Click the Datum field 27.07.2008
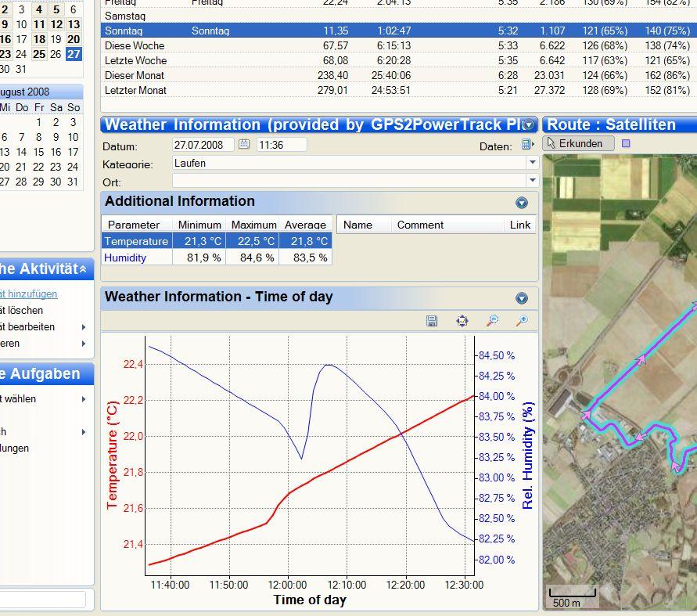The height and width of the screenshot is (616, 697). (203, 145)
